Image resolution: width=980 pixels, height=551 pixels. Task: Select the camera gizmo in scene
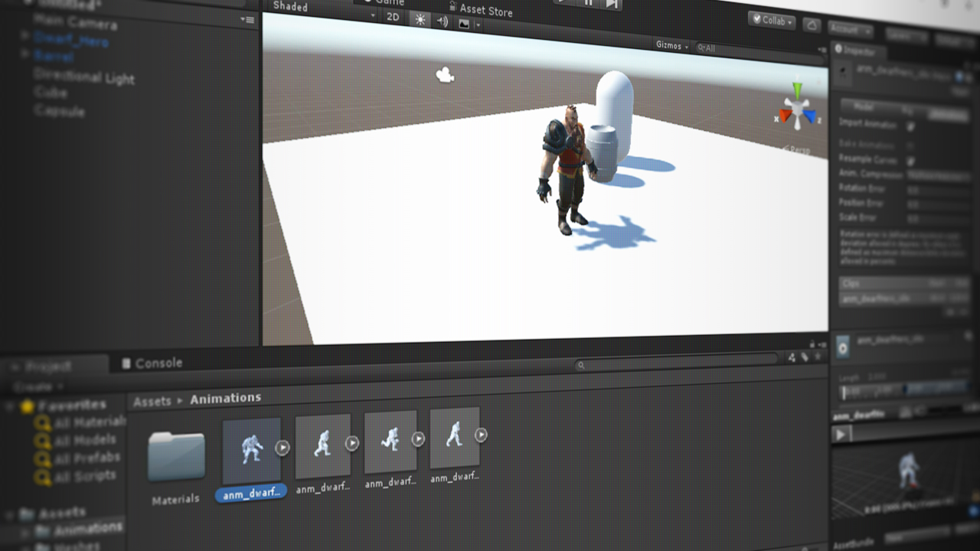point(444,74)
